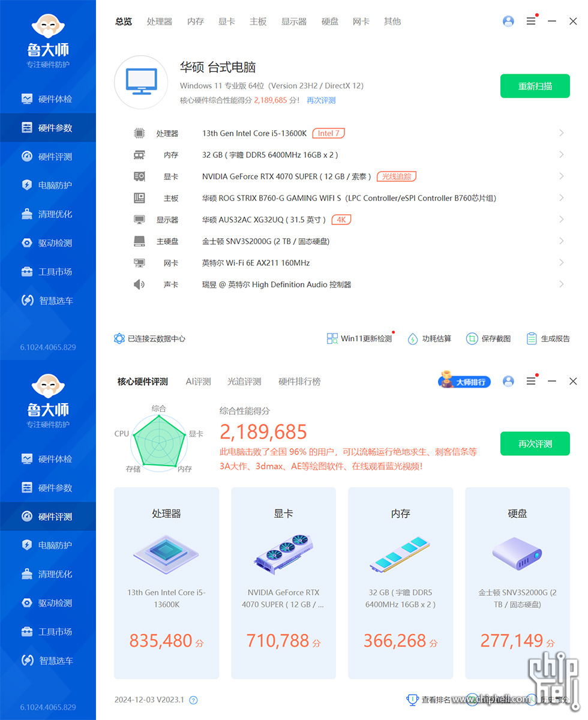Click the green 重新扫描 button
The width and height of the screenshot is (588, 720).
[535, 86]
